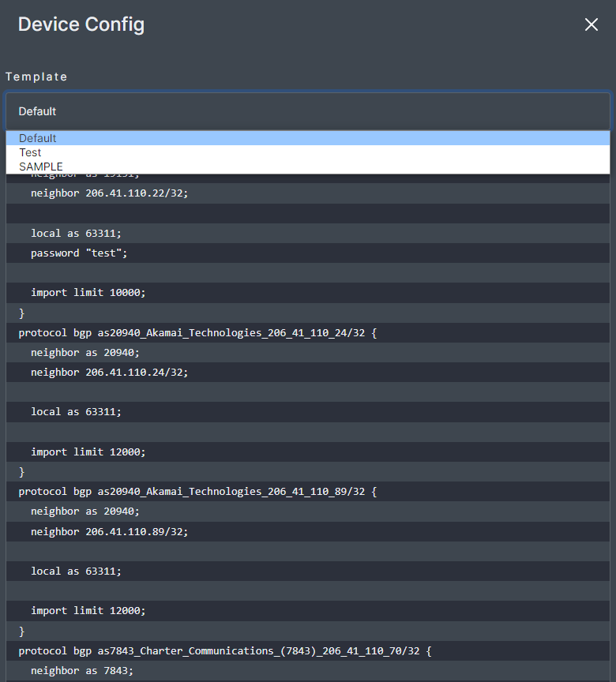Click import limit 12000 line above Charter block
Viewport: 616px width, 682px height.
[88, 610]
